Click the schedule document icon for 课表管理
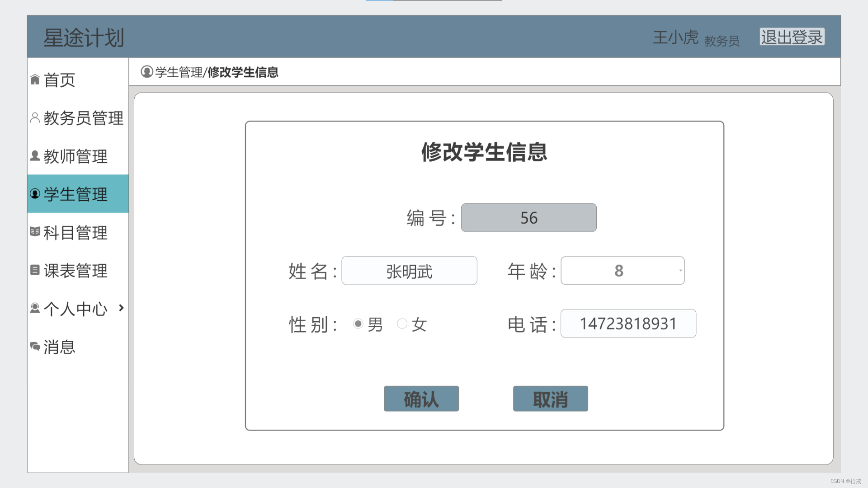Image resolution: width=868 pixels, height=488 pixels. coord(35,270)
